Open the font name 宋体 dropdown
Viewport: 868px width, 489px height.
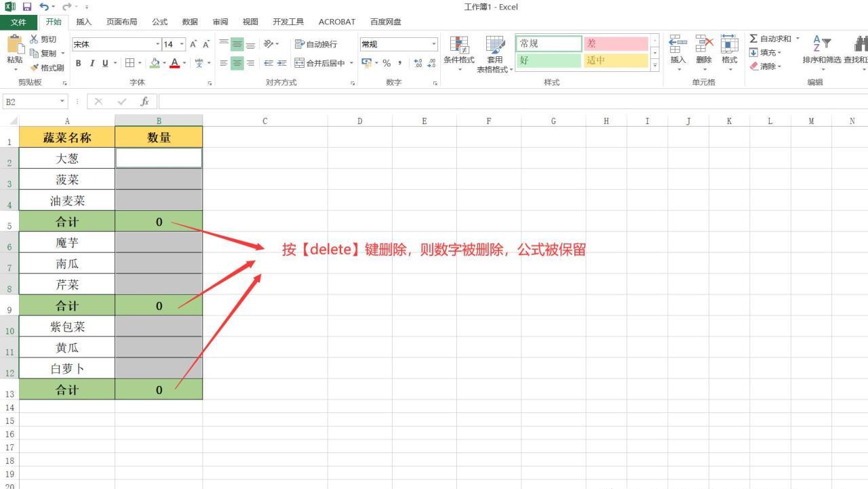click(159, 44)
